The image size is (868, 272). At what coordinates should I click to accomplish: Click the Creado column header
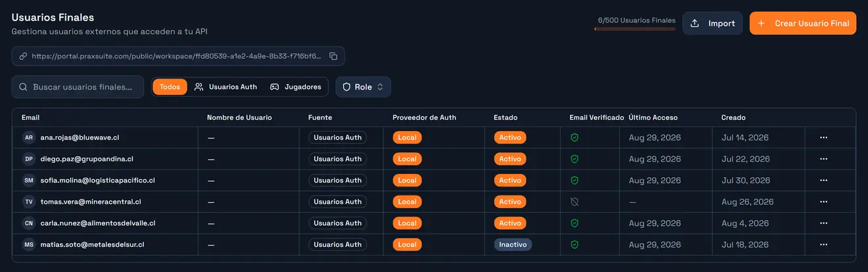[x=733, y=117]
